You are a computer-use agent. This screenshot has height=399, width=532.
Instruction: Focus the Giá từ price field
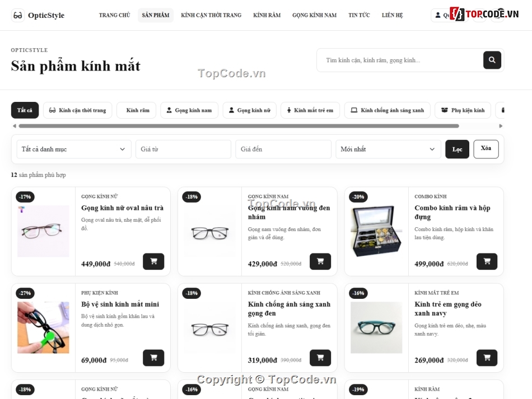[x=183, y=149]
